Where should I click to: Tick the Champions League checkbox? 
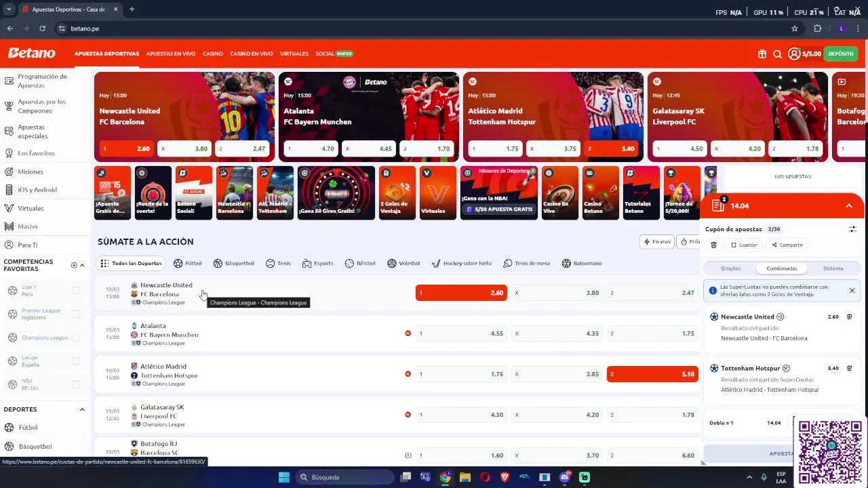(76, 338)
